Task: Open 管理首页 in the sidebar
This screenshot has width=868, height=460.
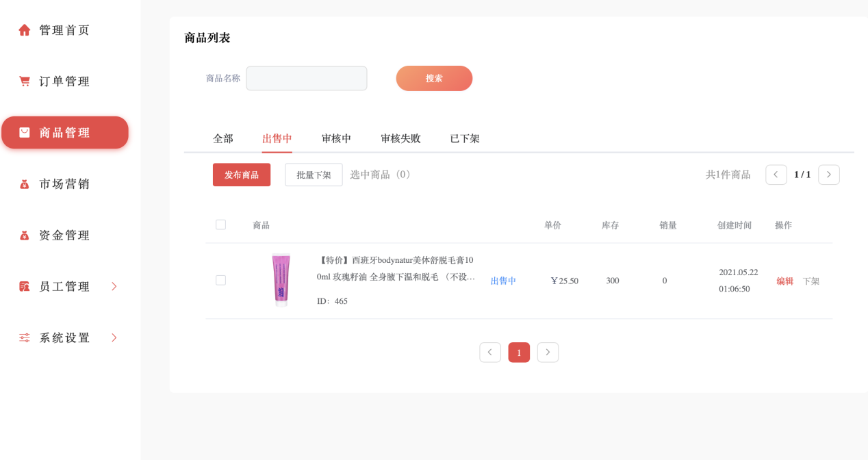Action: pos(64,30)
